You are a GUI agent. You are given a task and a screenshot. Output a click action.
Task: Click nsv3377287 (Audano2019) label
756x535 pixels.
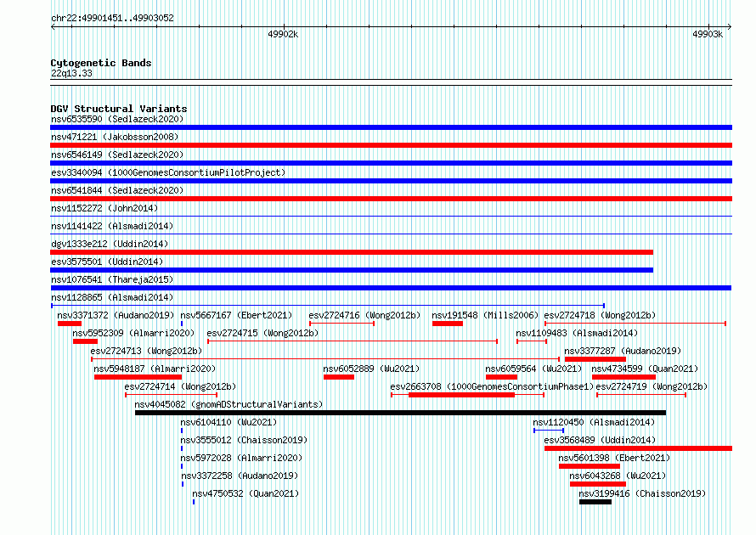tap(623, 351)
